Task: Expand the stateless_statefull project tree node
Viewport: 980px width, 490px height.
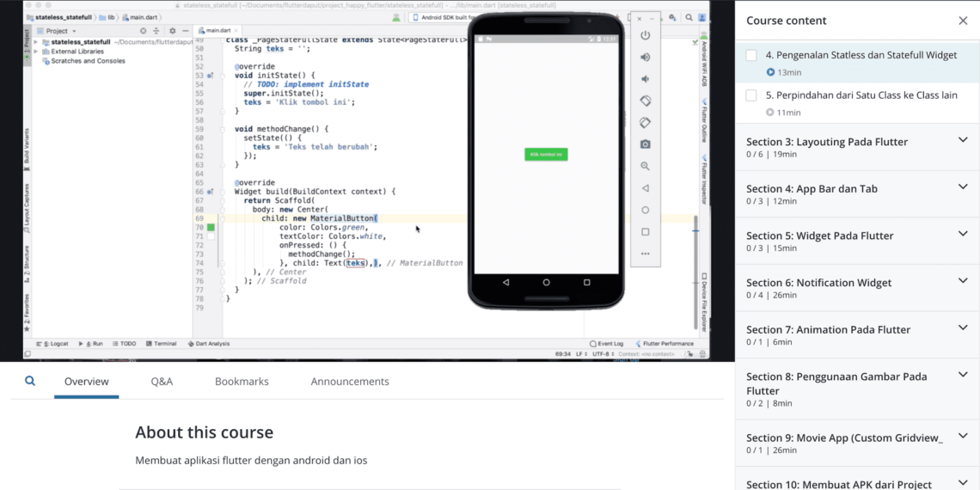Action: [x=36, y=42]
